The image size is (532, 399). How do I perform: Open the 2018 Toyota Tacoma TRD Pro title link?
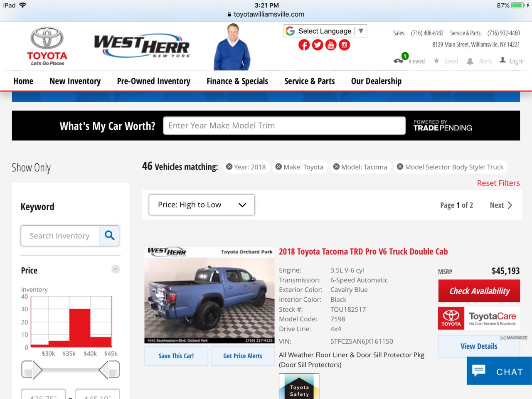(363, 251)
